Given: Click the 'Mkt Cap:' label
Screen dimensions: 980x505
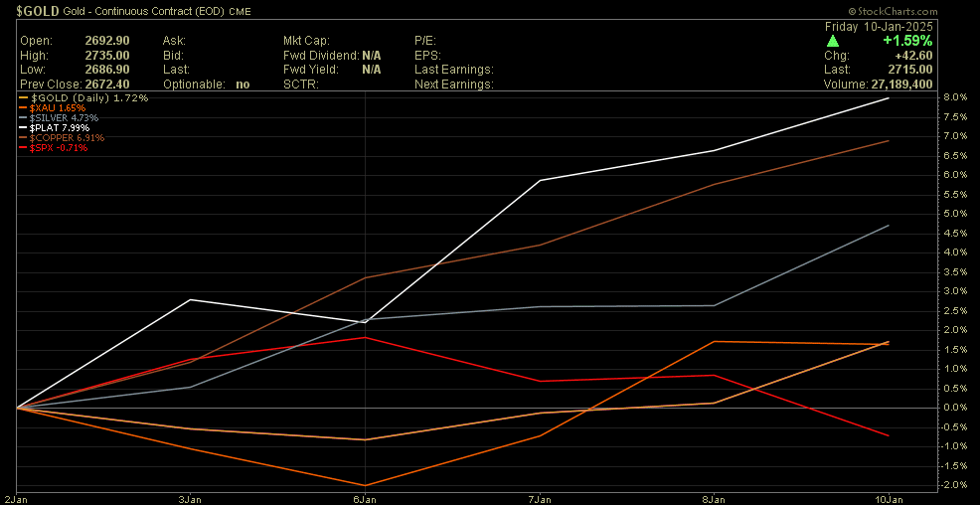Looking at the screenshot, I should (305, 41).
